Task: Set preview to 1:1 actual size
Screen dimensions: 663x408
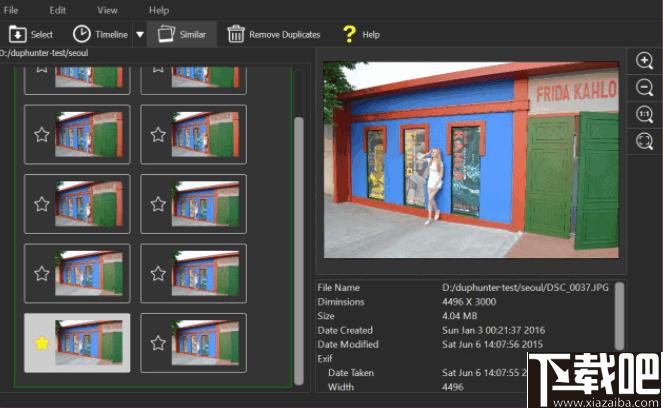Action: pyautogui.click(x=644, y=115)
